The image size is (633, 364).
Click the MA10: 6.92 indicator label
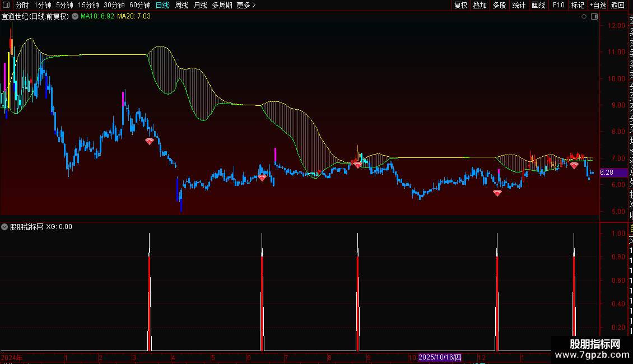(x=97, y=16)
